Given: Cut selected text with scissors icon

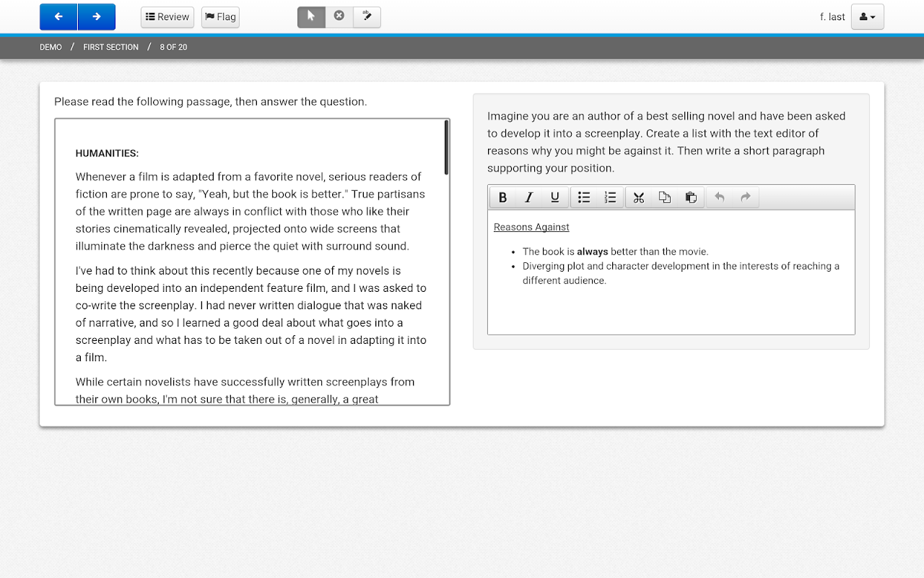Looking at the screenshot, I should tap(639, 197).
